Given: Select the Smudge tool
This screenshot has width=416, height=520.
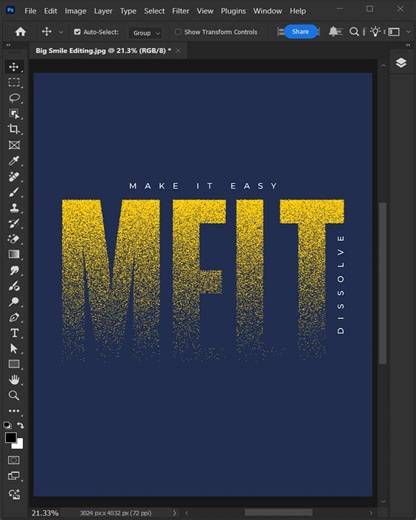Looking at the screenshot, I should coord(14,270).
